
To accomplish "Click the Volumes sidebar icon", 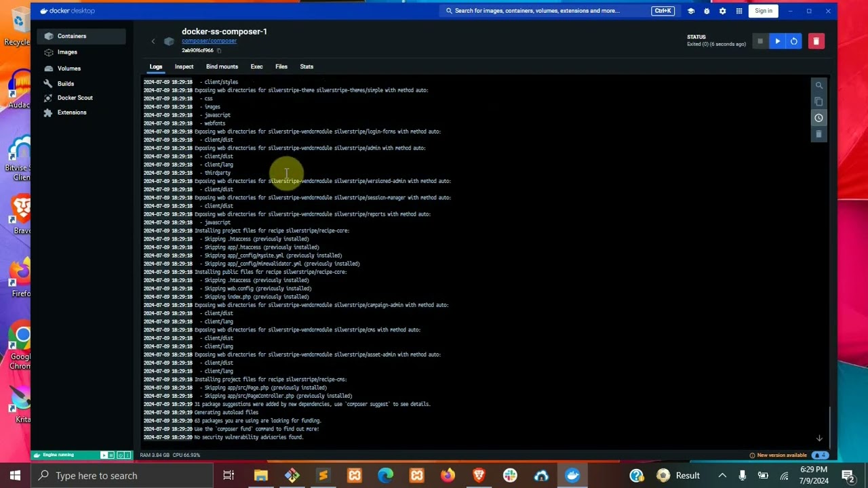I will (48, 68).
